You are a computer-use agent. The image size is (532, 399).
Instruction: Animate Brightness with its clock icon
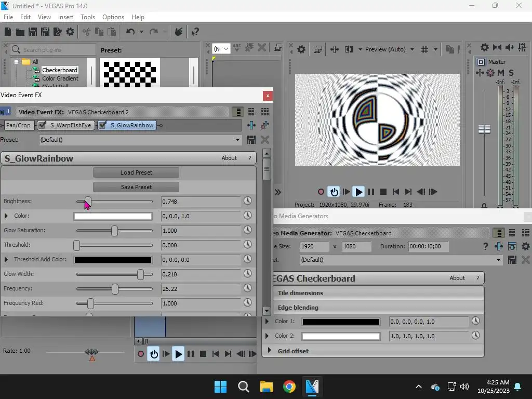[248, 201]
